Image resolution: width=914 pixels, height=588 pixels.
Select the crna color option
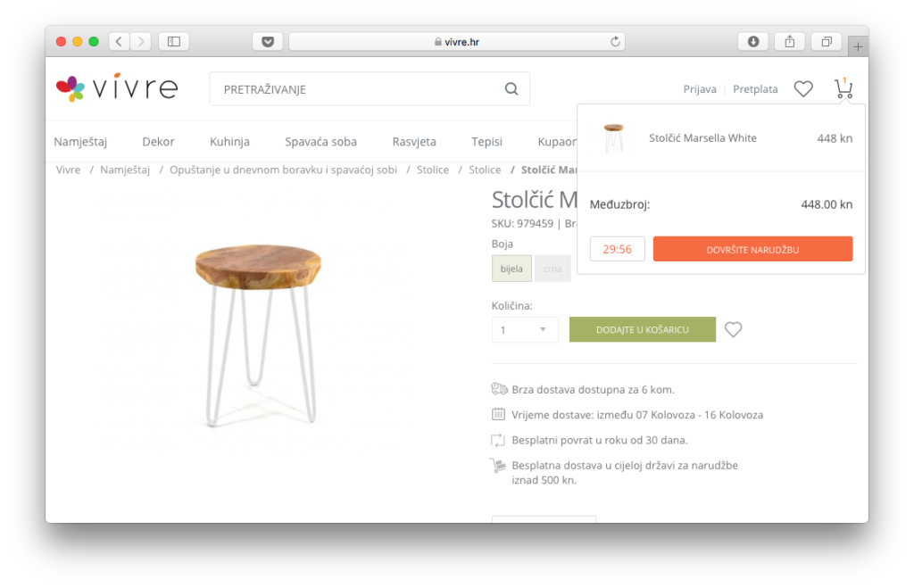553,269
